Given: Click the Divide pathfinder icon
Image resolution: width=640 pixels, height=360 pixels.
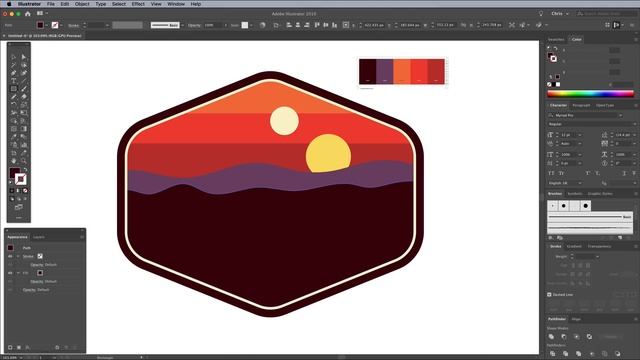Looking at the screenshot, I should click(552, 353).
